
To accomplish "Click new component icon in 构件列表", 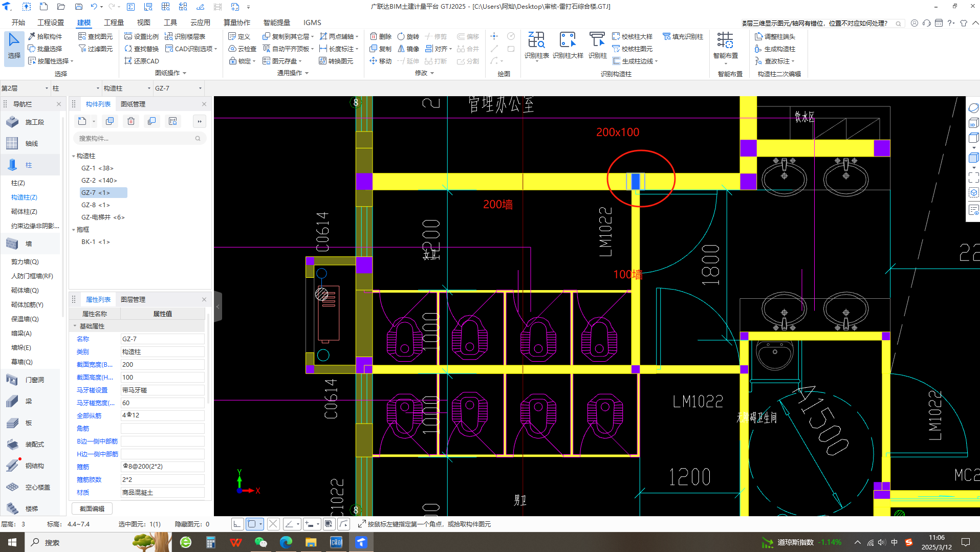I will pos(82,121).
